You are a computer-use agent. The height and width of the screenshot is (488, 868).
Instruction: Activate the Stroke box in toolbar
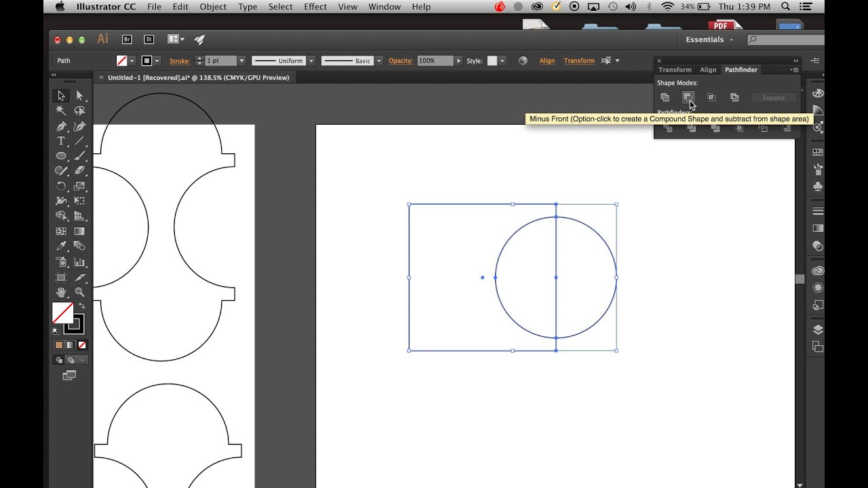coord(75,325)
